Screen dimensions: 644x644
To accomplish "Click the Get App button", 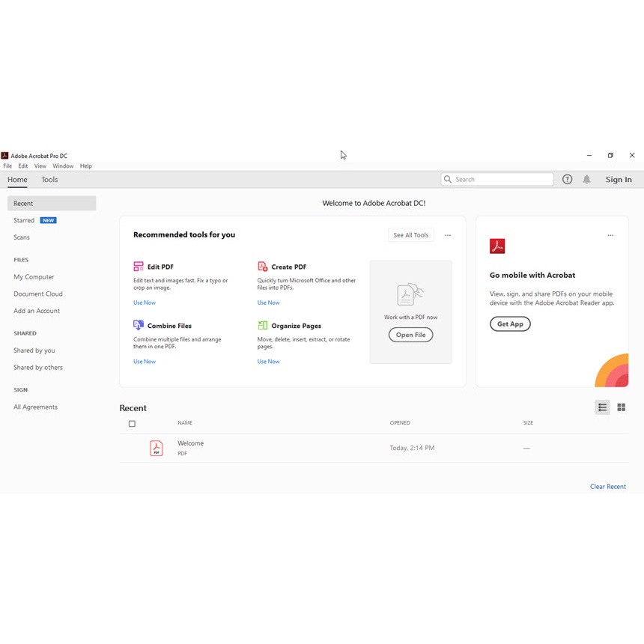I will point(510,323).
